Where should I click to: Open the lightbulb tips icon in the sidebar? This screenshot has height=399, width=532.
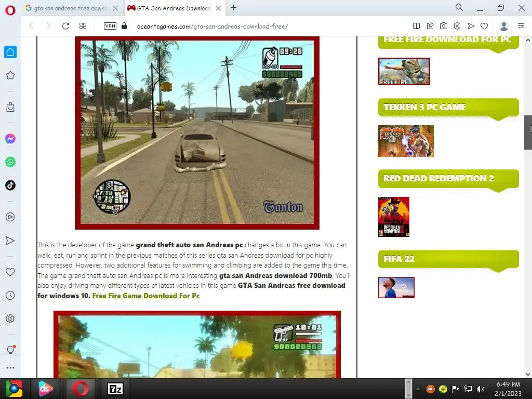pos(10,350)
